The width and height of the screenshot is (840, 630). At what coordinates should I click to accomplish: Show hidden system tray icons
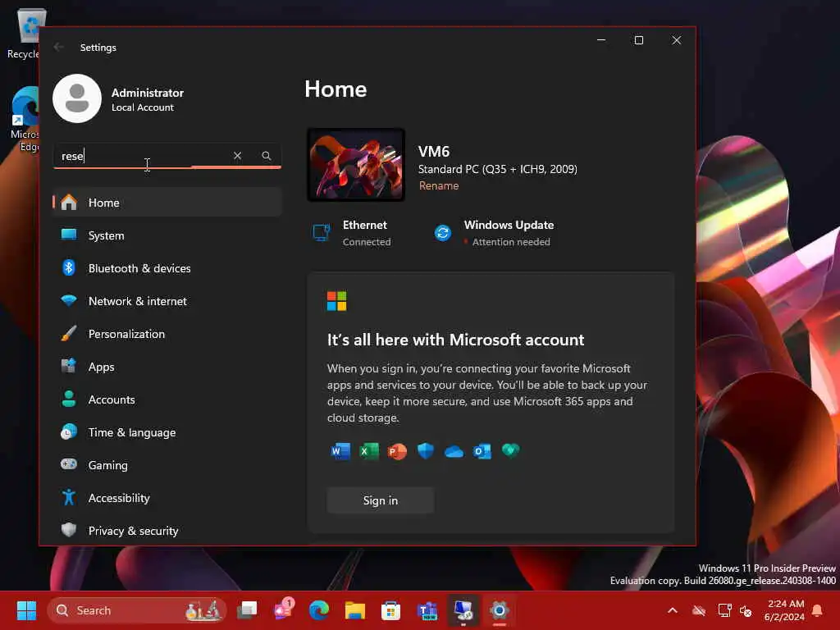point(673,610)
